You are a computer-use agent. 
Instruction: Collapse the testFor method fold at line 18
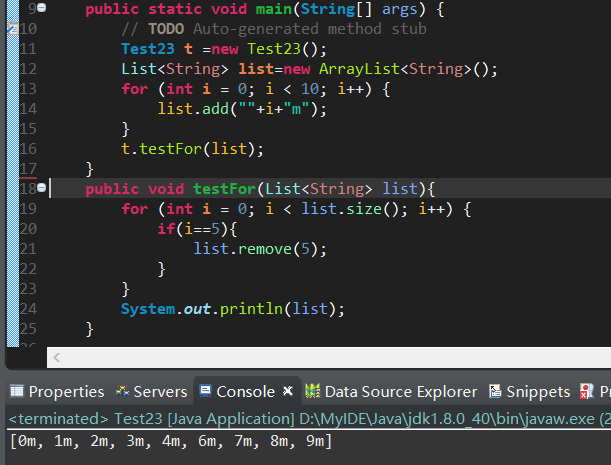click(x=41, y=188)
